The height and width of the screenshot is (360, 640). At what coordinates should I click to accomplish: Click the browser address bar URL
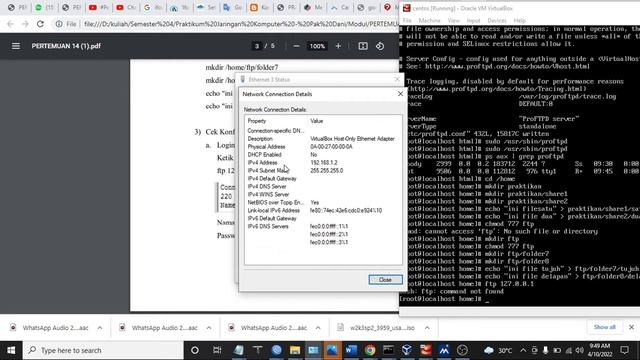click(x=241, y=24)
